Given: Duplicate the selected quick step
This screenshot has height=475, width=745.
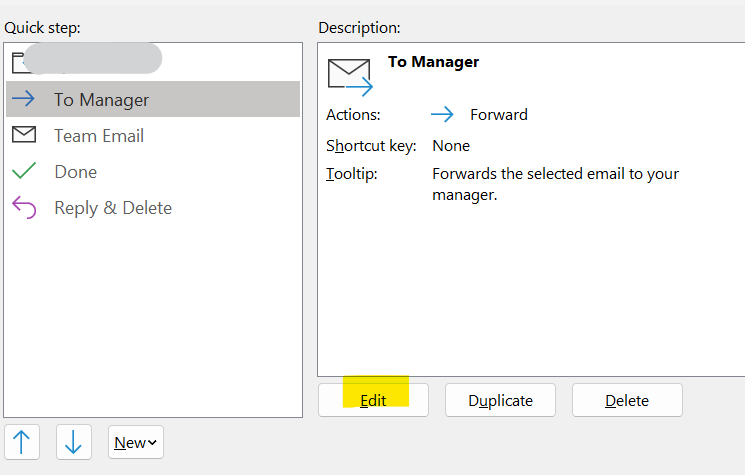Looking at the screenshot, I should (500, 400).
